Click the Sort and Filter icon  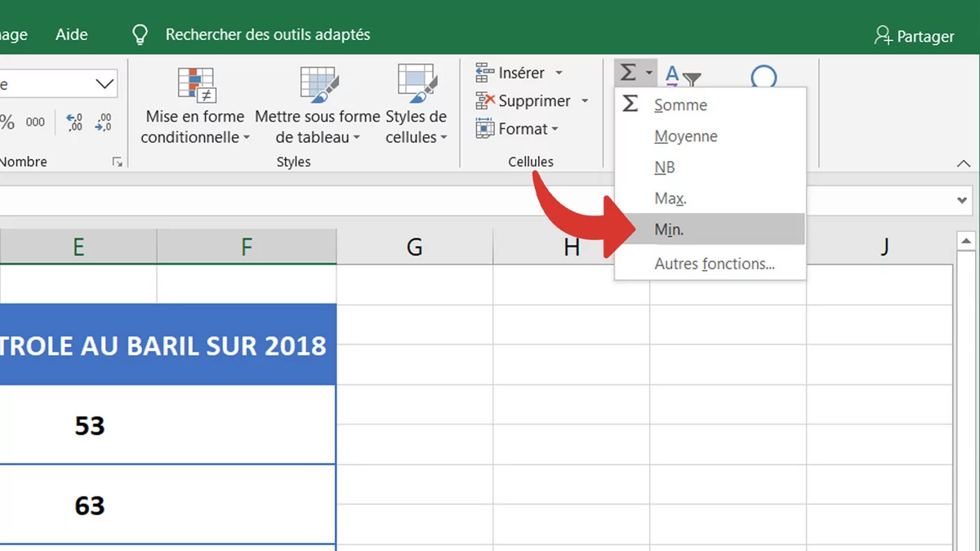683,76
